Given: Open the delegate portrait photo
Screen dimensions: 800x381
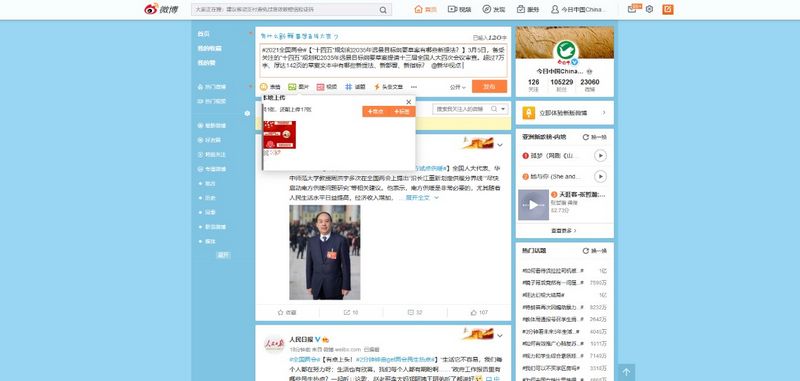Looking at the screenshot, I should pos(324,252).
